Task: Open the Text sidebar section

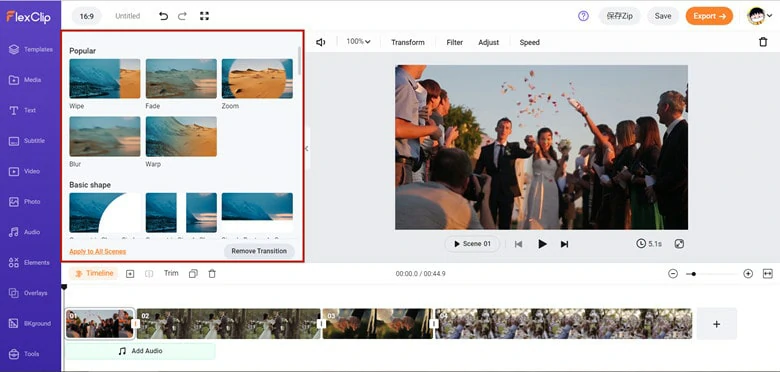Action: [x=22, y=110]
